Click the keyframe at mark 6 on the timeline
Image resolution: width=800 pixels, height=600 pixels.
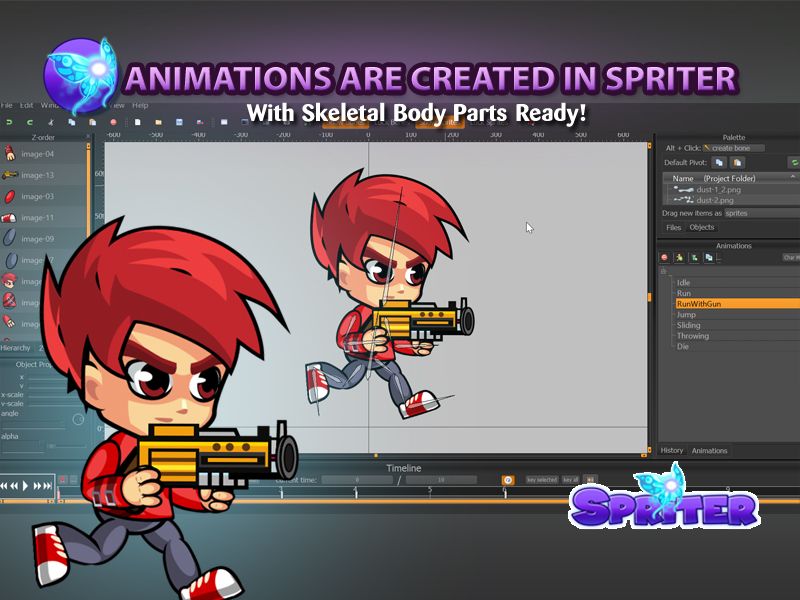505,494
